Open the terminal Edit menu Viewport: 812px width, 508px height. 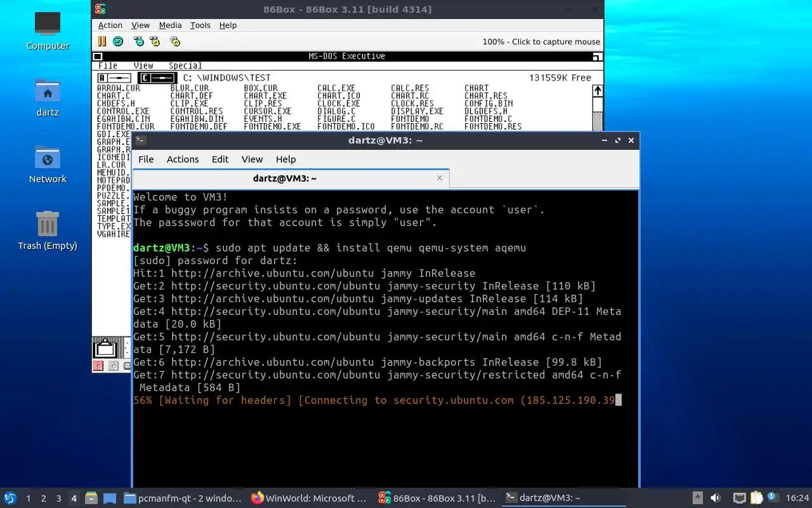click(220, 159)
